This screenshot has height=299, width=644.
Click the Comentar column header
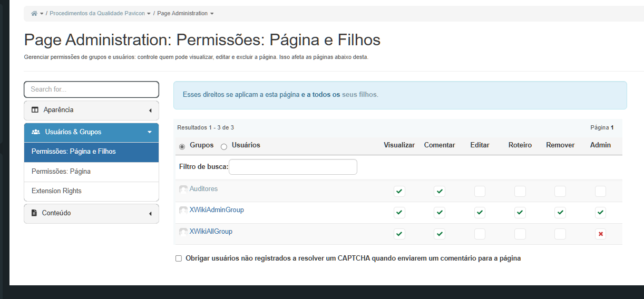(x=440, y=145)
